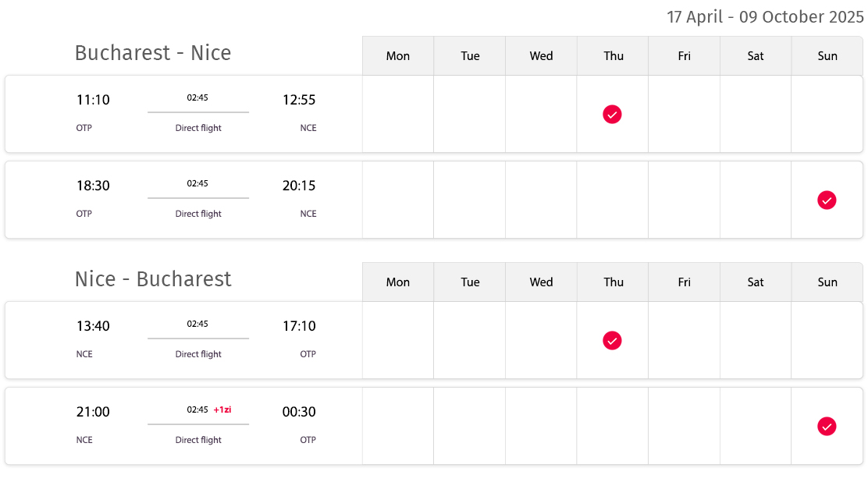Select the Tue header in Nice - Bucharest table
The height and width of the screenshot is (500, 868).
pos(470,282)
